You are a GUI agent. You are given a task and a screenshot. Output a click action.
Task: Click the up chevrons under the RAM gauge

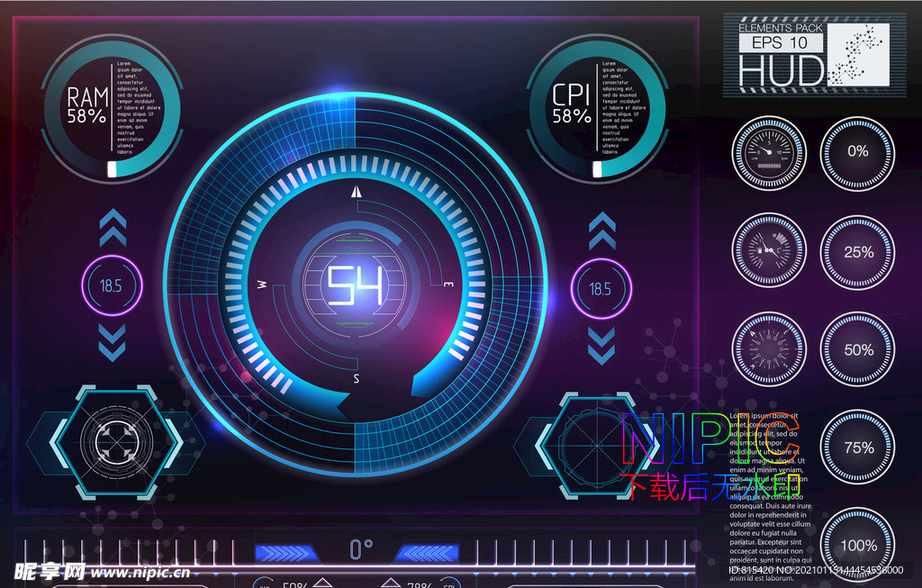click(113, 228)
